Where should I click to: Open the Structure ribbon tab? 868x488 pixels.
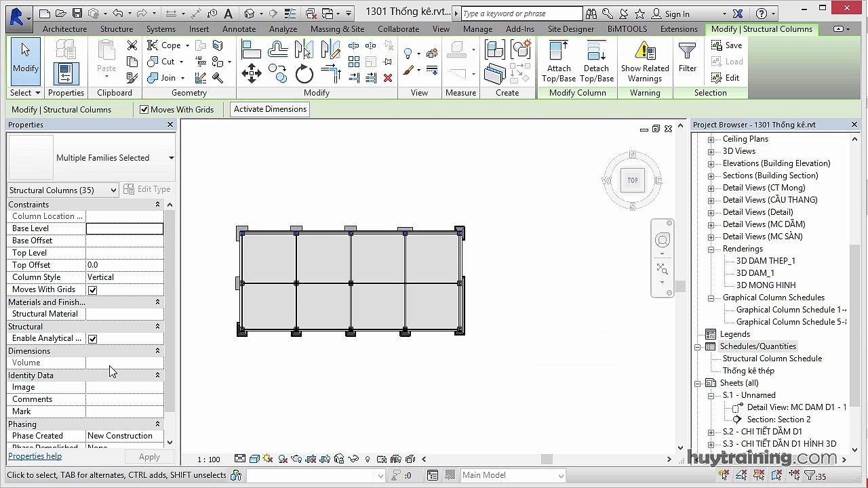point(117,29)
